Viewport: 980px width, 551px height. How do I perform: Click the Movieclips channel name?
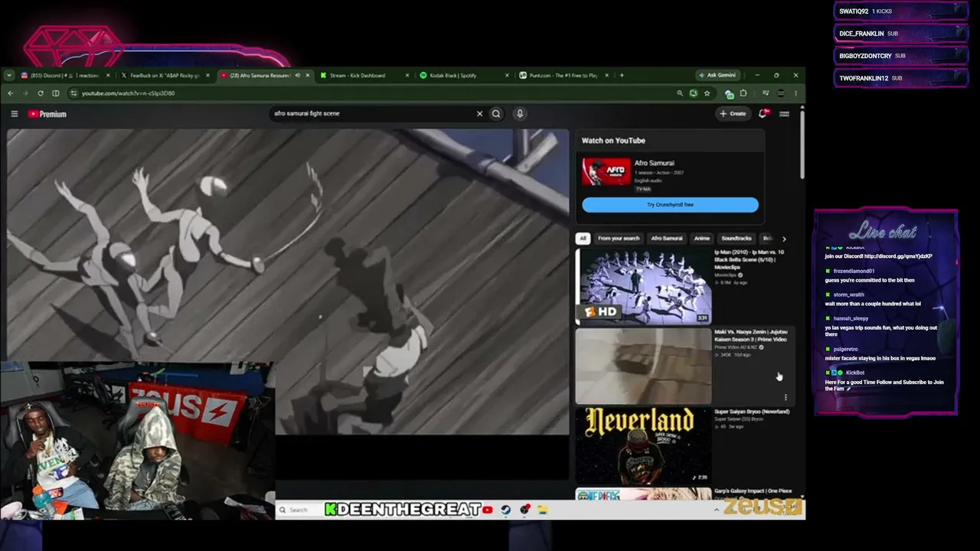pyautogui.click(x=726, y=275)
